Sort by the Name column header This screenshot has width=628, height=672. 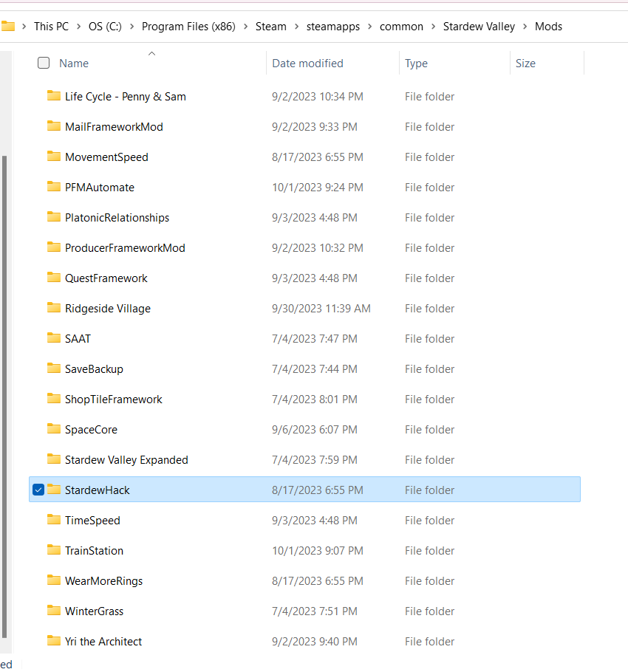click(x=74, y=64)
